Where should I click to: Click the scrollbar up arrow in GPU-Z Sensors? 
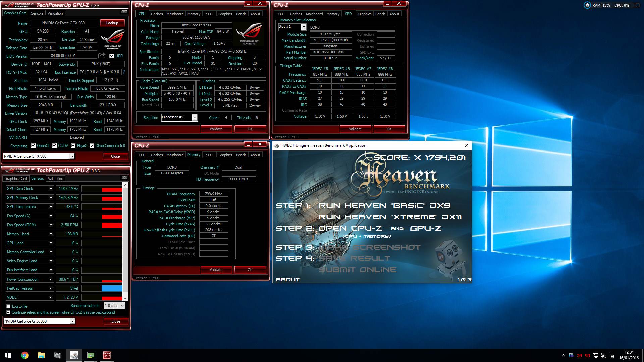click(x=125, y=185)
